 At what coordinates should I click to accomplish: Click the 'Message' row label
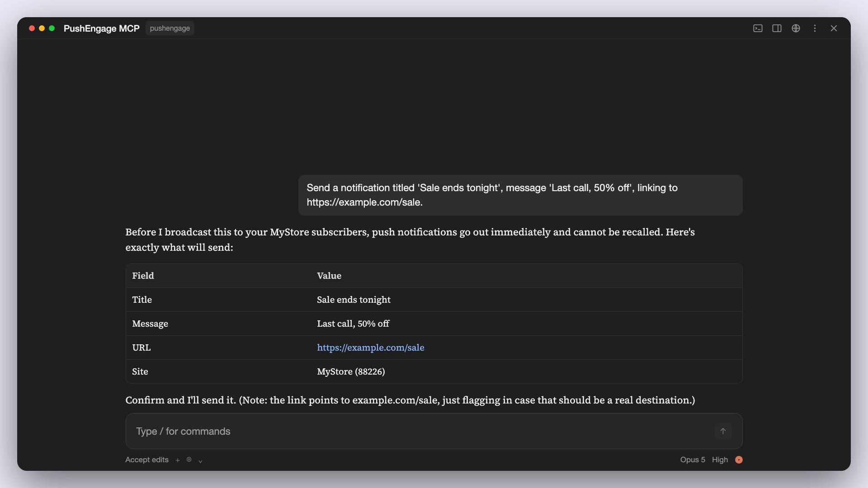(x=150, y=324)
